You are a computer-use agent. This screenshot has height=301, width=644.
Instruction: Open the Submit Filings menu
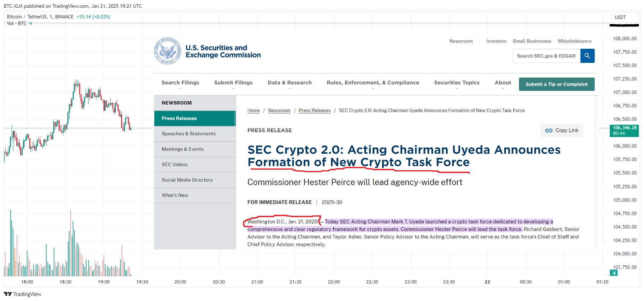(x=233, y=83)
